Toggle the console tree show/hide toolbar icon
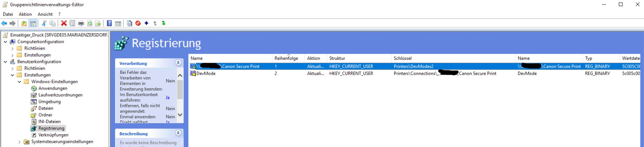Image resolution: width=644 pixels, height=147 pixels. coord(33,23)
